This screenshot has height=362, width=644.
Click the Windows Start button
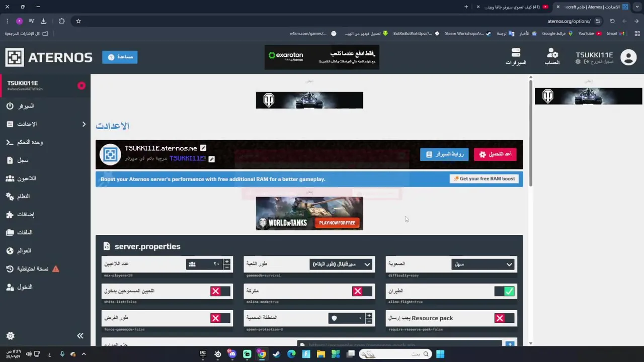(x=440, y=354)
